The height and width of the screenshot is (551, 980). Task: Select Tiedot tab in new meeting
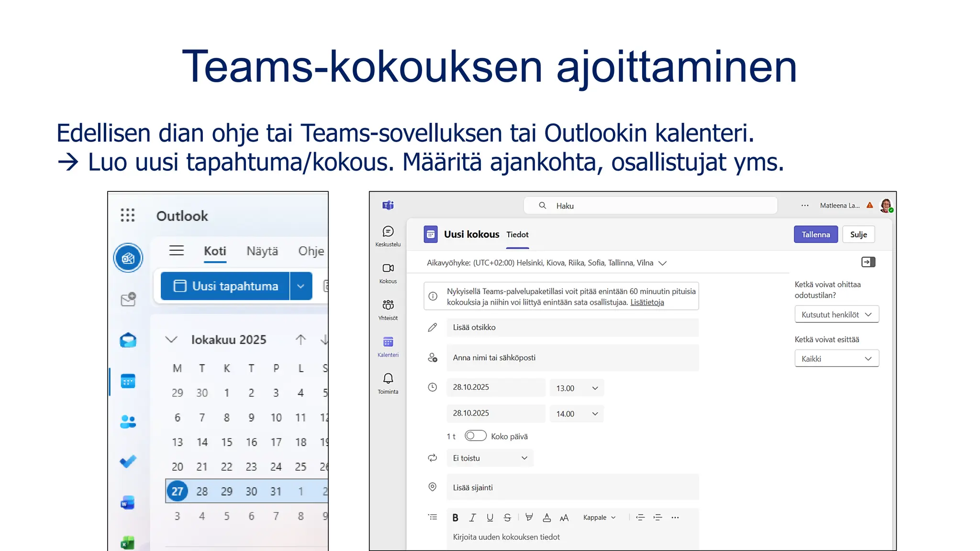click(x=517, y=235)
